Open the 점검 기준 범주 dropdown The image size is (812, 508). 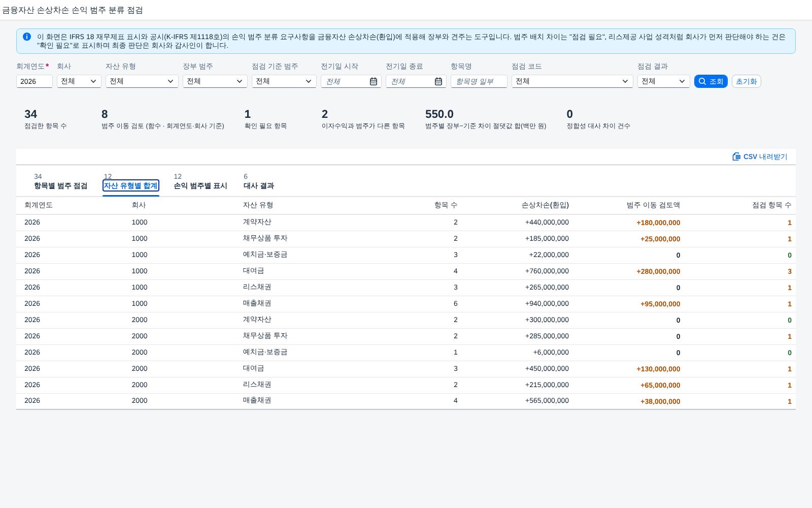coord(284,81)
